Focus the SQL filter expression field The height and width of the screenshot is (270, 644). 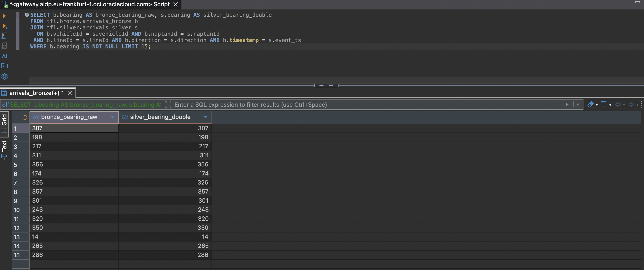pos(367,105)
